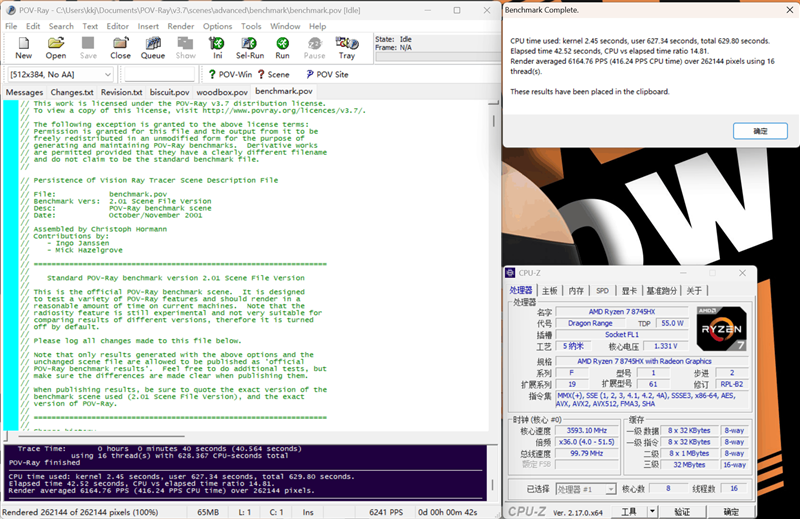The image size is (800, 519).
Task: Expand the 处理器 #1 selection dropdown
Action: pyautogui.click(x=610, y=489)
